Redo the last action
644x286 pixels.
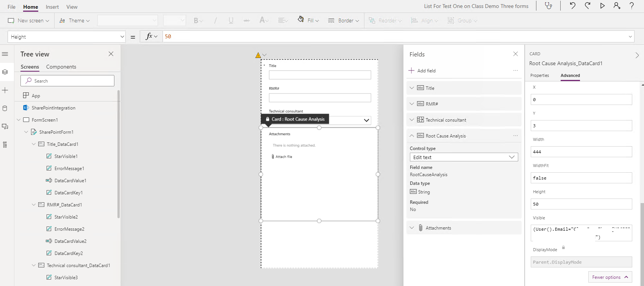(588, 6)
